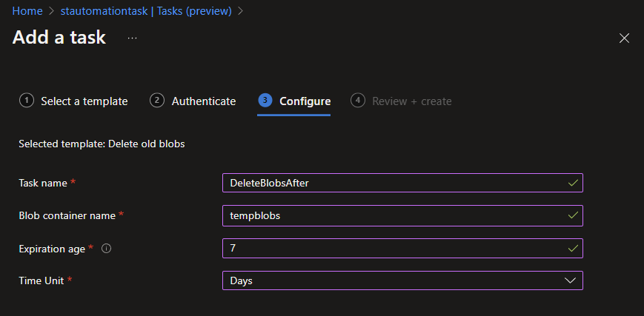The height and width of the screenshot is (316, 644).
Task: Click the step 2 number circle
Action: click(x=156, y=101)
